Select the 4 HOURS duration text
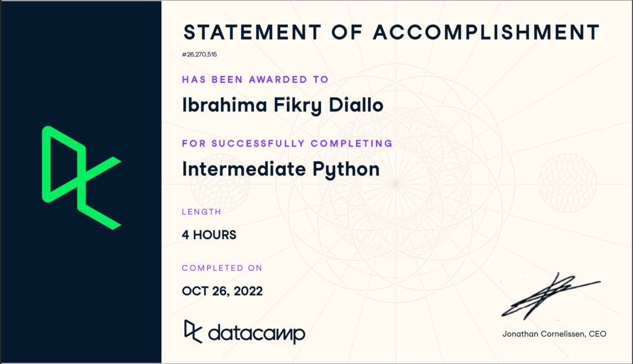Viewport: 633px width, 364px height. tap(209, 235)
